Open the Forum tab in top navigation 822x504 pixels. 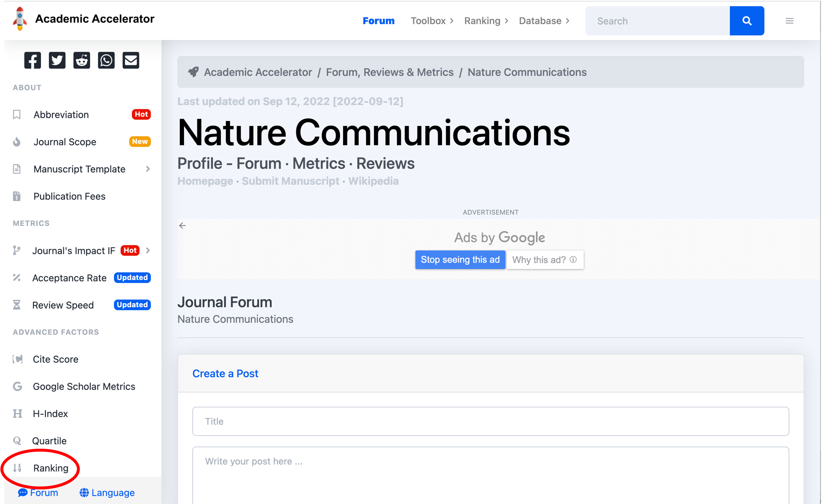[x=378, y=21]
